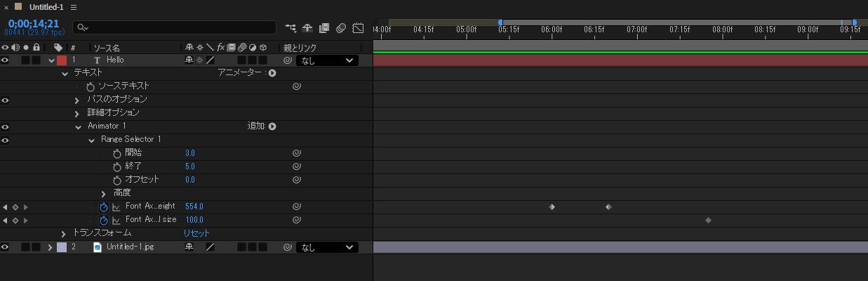Expand the トランスフォーム property group

coord(64,233)
